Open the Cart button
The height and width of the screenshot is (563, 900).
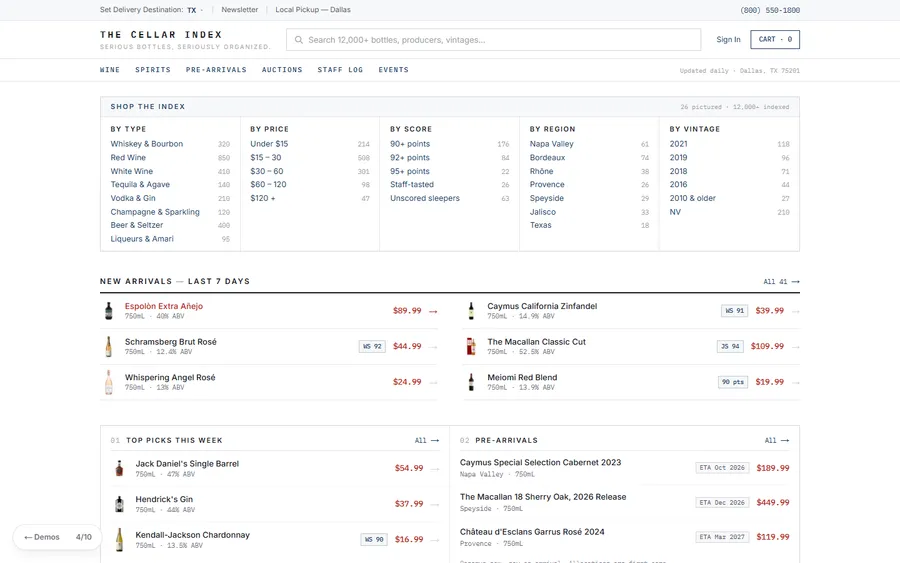click(x=775, y=40)
